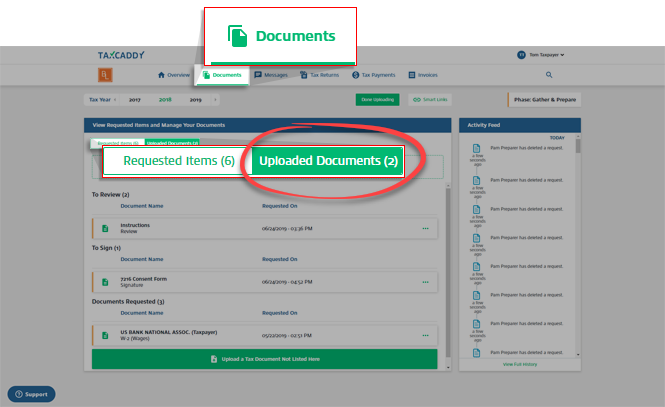665x407 pixels.
Task: Click the upload file icon in green bar
Action: click(214, 359)
